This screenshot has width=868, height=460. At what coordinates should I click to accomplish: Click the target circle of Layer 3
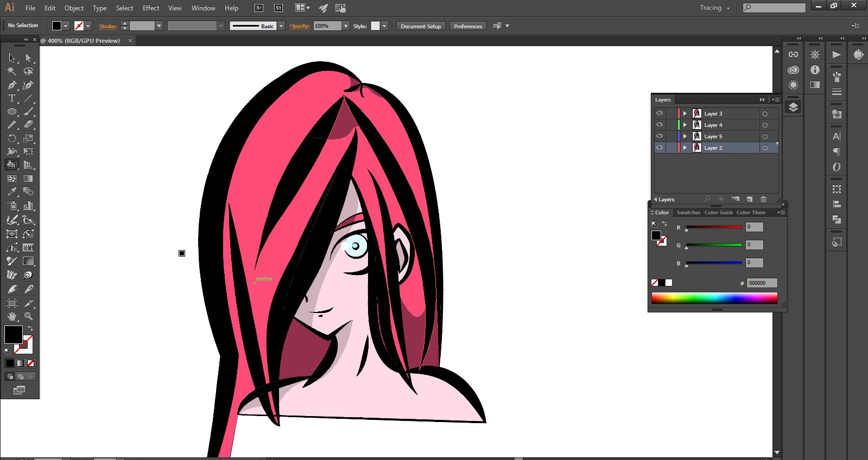(x=765, y=113)
